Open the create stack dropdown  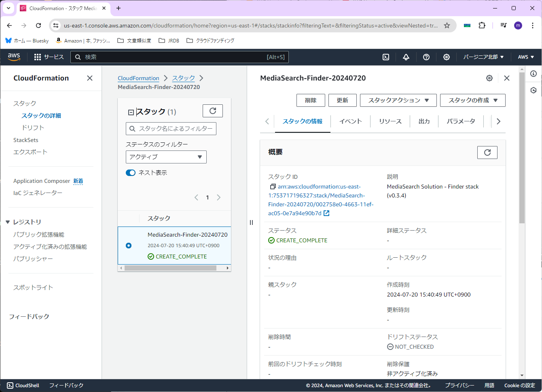(x=473, y=100)
